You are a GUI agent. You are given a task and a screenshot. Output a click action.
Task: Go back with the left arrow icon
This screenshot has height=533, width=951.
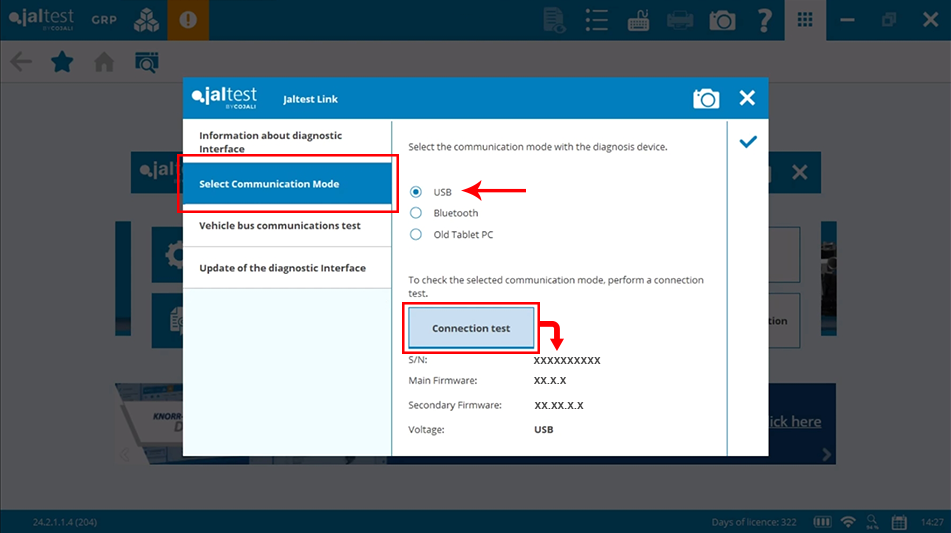pos(21,62)
